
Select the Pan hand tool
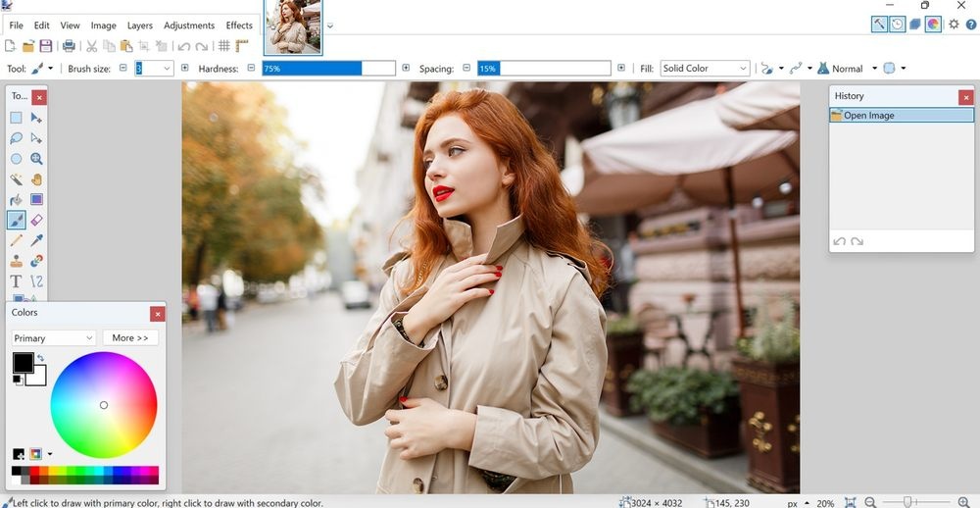[36, 179]
